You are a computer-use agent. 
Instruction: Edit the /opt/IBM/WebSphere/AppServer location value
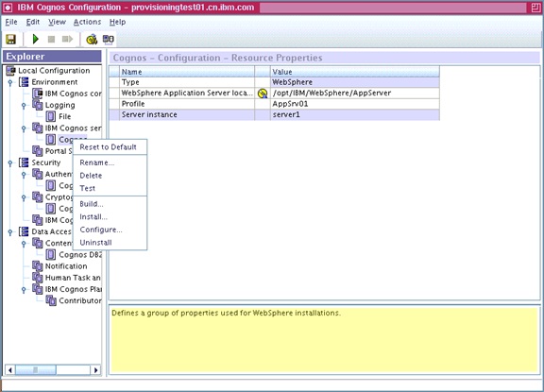pos(354,93)
